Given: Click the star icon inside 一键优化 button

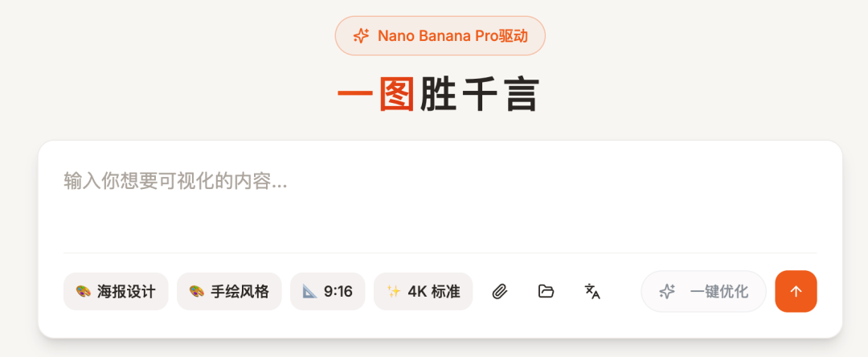Looking at the screenshot, I should [x=667, y=291].
